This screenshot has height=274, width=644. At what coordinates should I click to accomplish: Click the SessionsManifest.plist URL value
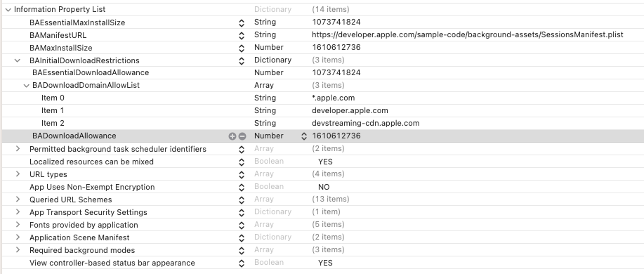(x=468, y=35)
